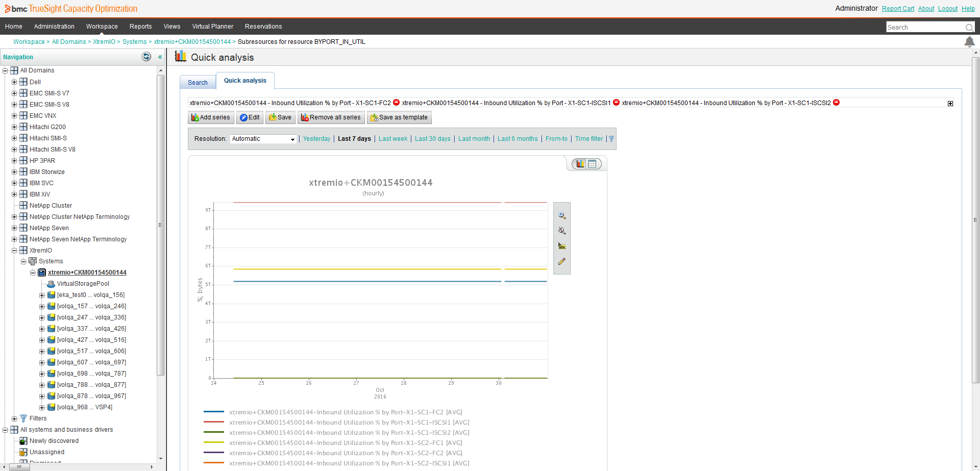
Task: Expand the [volqa_157 ... volqa_246] group
Action: 42,307
